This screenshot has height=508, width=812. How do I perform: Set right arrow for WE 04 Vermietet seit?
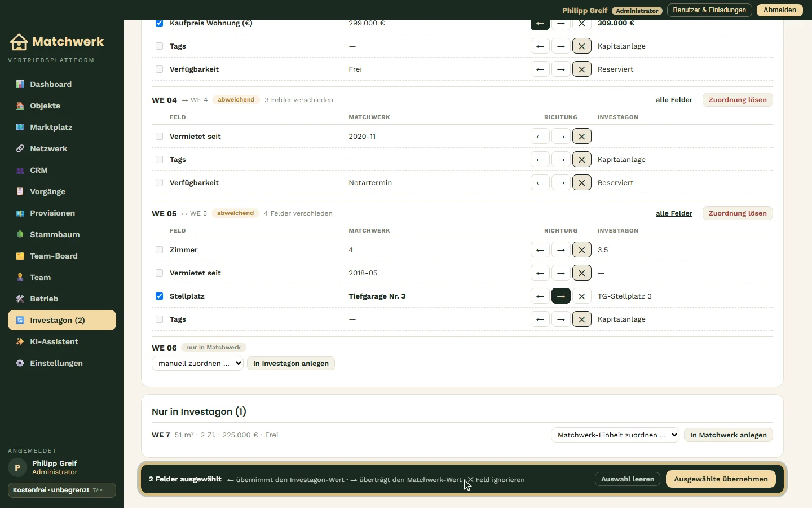coord(561,137)
